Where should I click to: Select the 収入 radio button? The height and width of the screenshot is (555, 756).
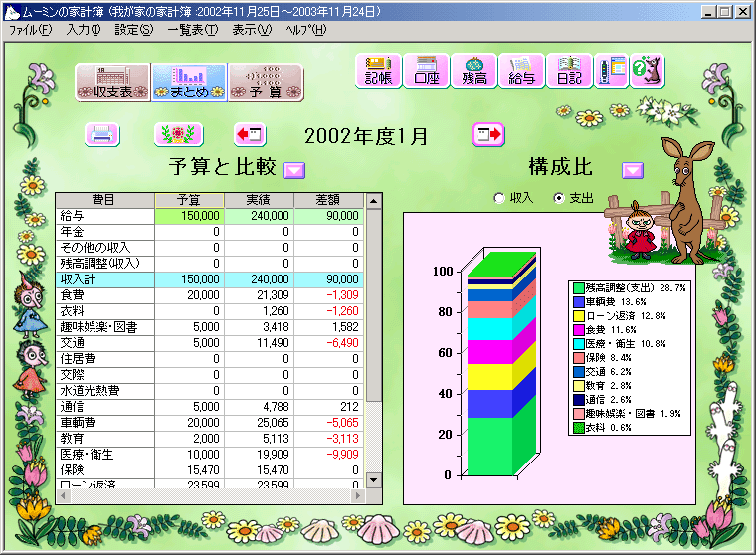(499, 198)
